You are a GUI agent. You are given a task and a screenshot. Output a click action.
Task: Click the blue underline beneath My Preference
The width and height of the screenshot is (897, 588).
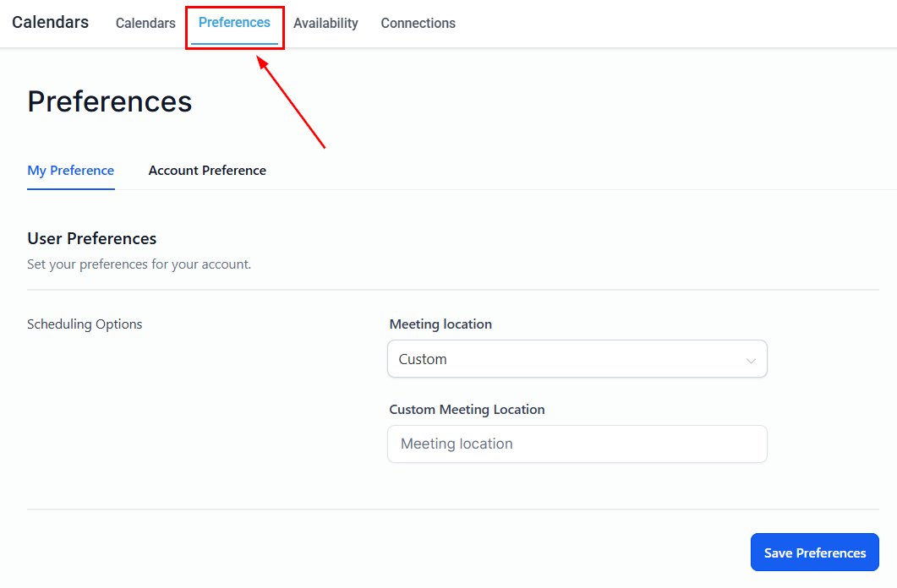71,188
